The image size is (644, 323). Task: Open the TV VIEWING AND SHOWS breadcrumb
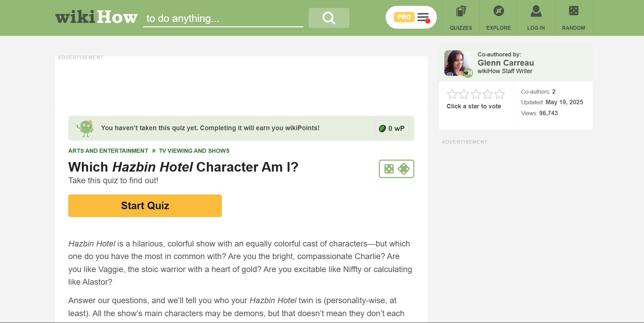coord(194,150)
